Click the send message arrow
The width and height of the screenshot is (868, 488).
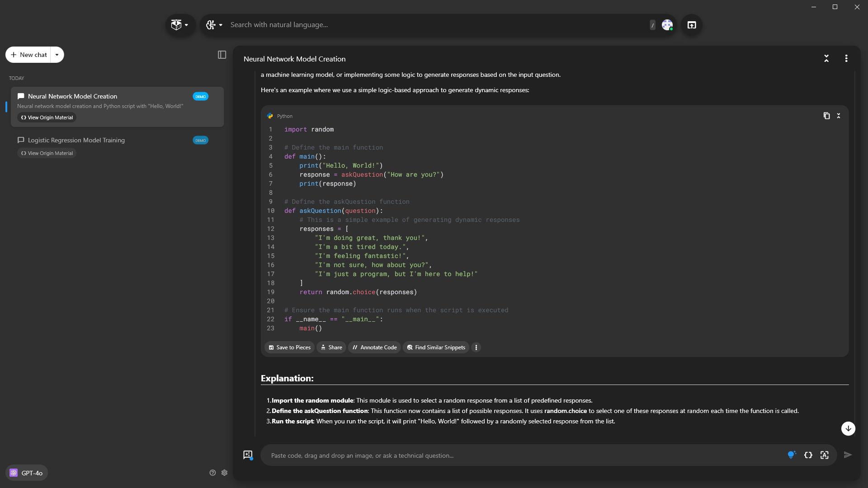[x=848, y=455]
